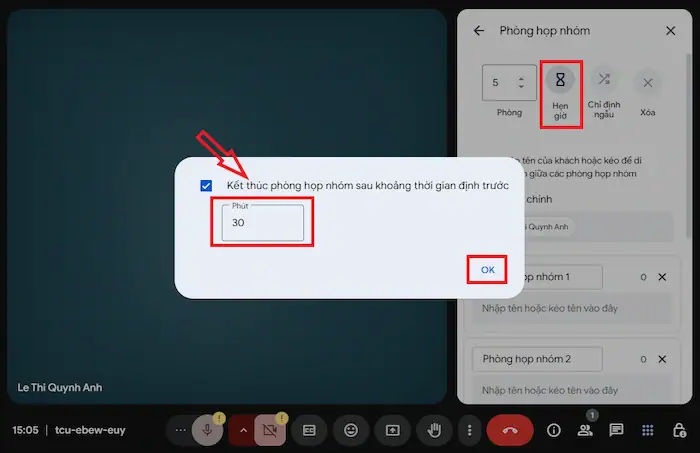700x453 pixels.
Task: Select the Quynh Anh participant chip
Action: click(x=549, y=227)
